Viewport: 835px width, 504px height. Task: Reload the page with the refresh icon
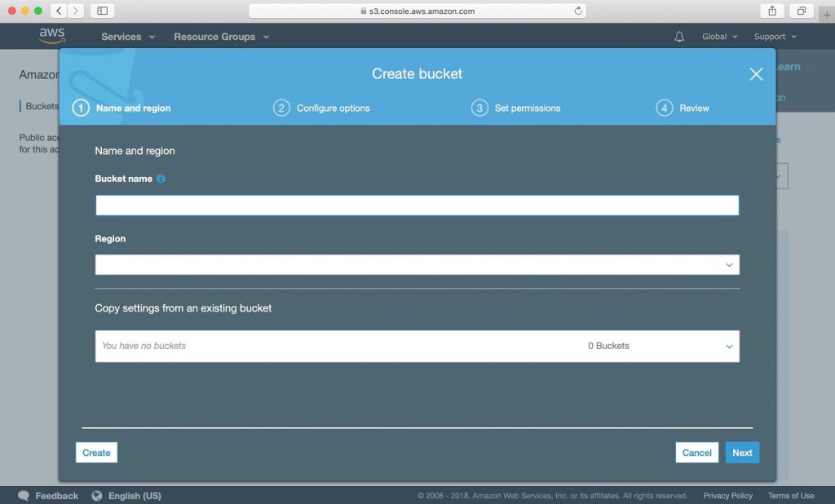(x=578, y=11)
